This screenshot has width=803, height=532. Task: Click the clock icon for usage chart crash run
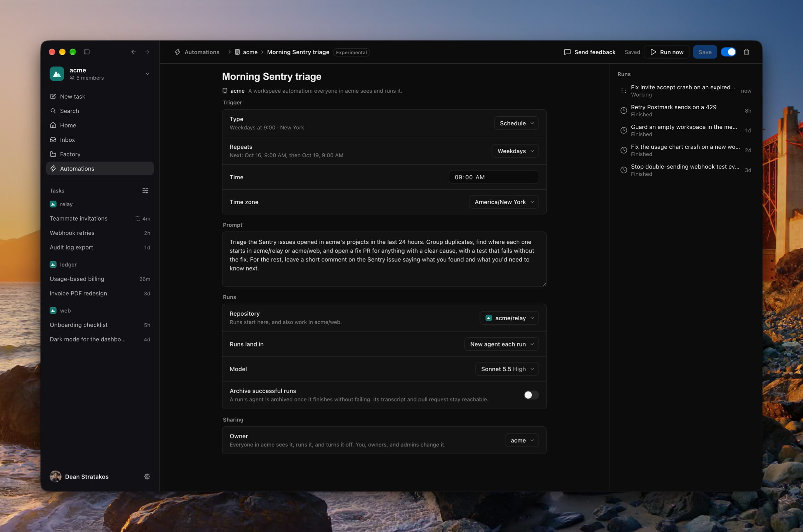coord(624,150)
